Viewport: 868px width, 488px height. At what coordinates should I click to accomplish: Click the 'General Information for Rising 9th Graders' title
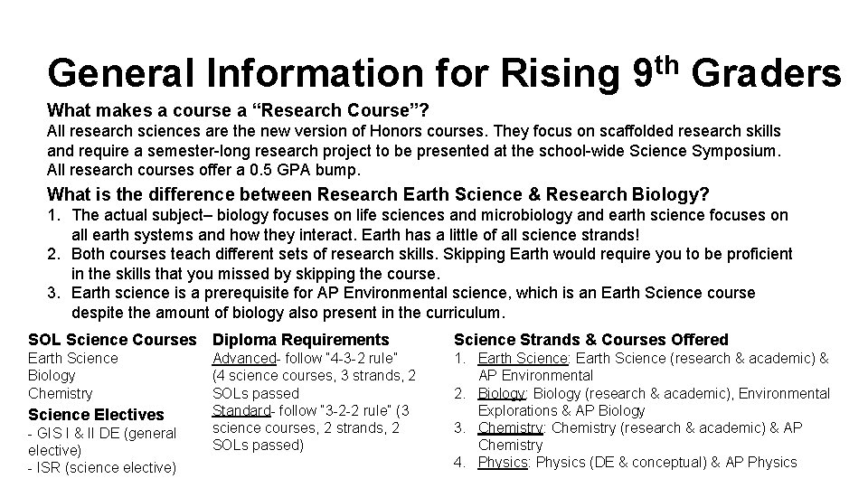pyautogui.click(x=444, y=73)
